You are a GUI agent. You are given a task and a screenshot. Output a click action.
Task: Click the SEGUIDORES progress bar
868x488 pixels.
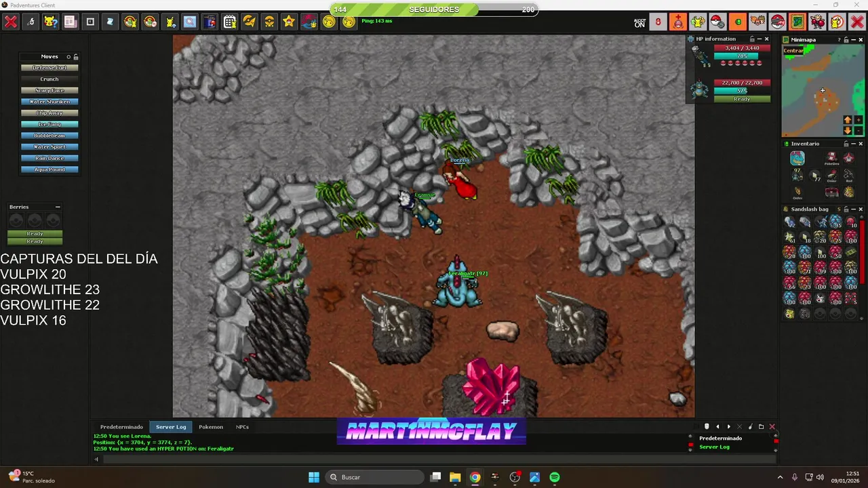coord(434,9)
